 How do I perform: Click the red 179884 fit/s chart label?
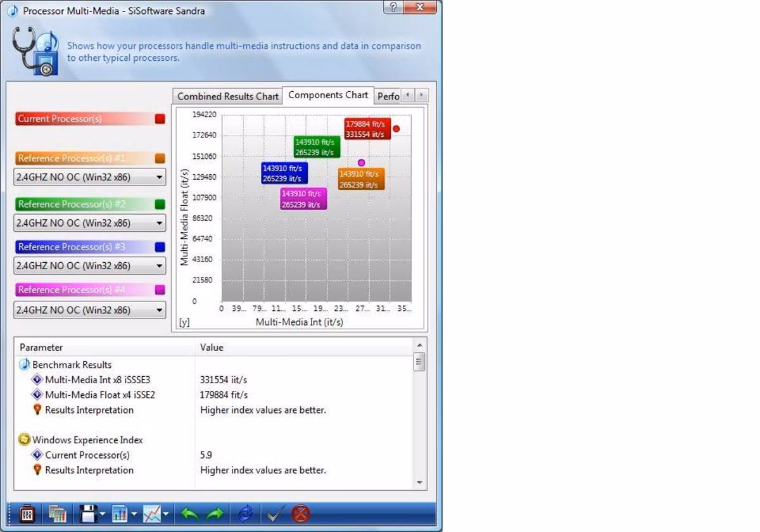pos(367,129)
